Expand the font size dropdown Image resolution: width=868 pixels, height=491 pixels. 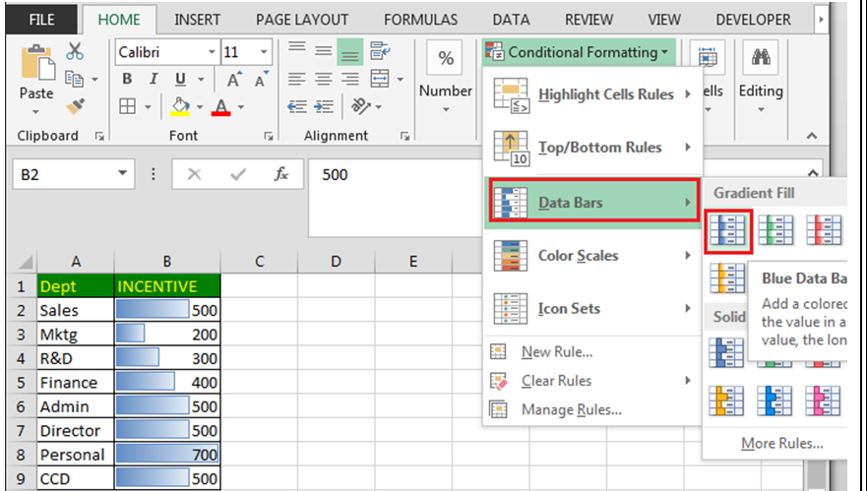tap(264, 52)
